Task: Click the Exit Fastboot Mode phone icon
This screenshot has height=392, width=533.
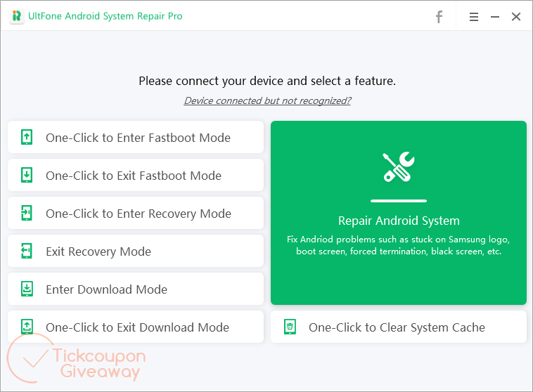Action: pos(27,176)
